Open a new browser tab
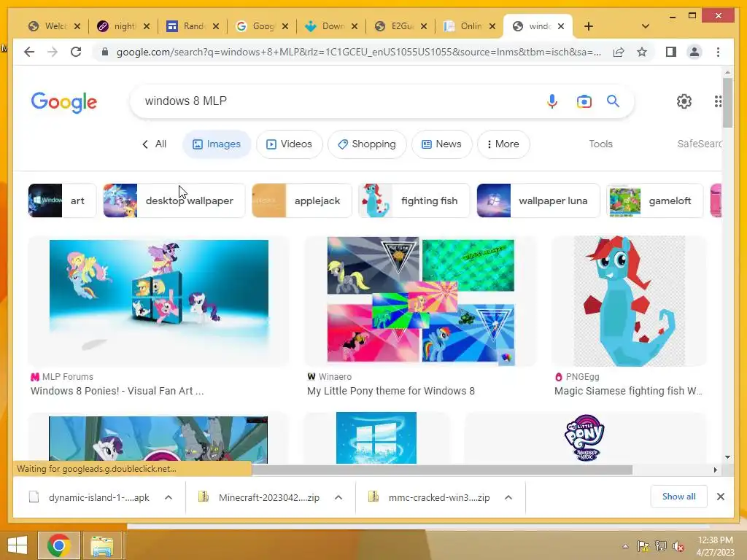747x560 pixels. pos(589,26)
